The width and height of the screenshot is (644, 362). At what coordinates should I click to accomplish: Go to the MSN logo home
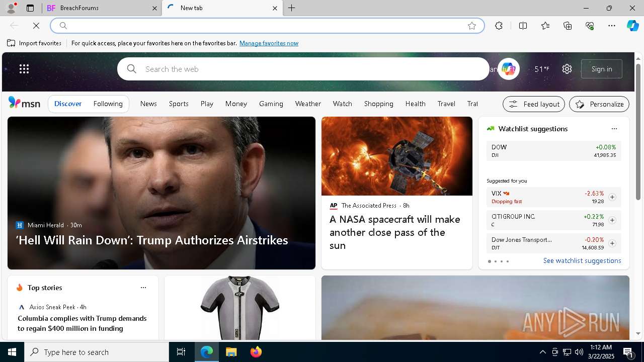point(24,103)
